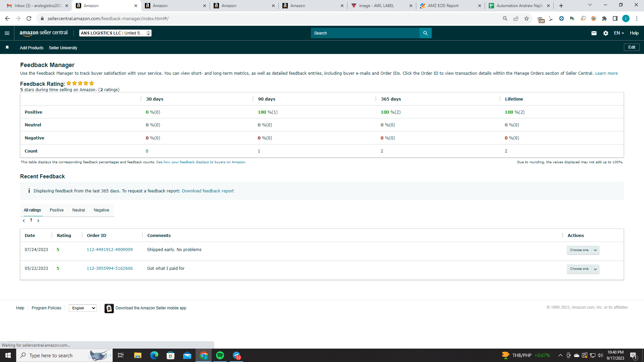The image size is (644, 362).
Task: Go to next feedback page
Action: [38, 221]
